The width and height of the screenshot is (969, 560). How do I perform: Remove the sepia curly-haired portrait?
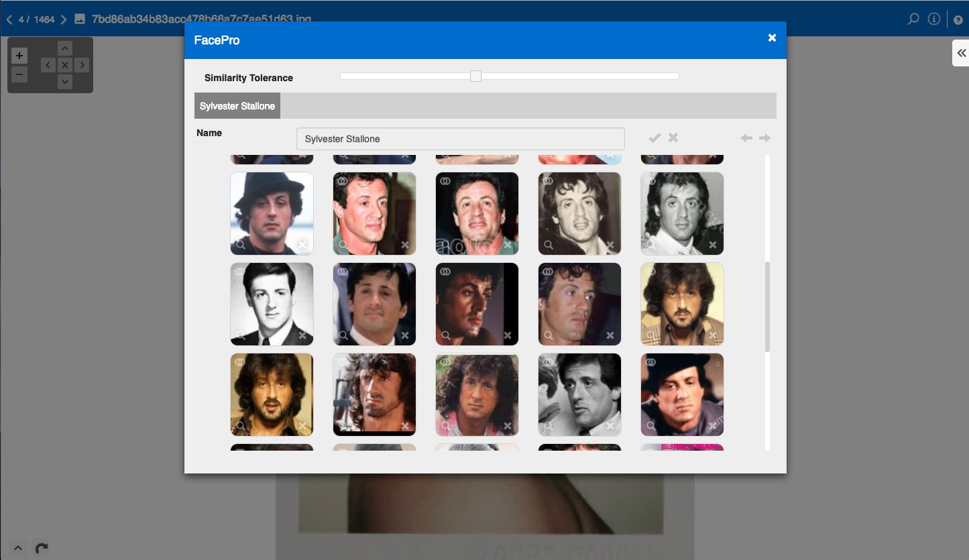[x=610, y=245]
